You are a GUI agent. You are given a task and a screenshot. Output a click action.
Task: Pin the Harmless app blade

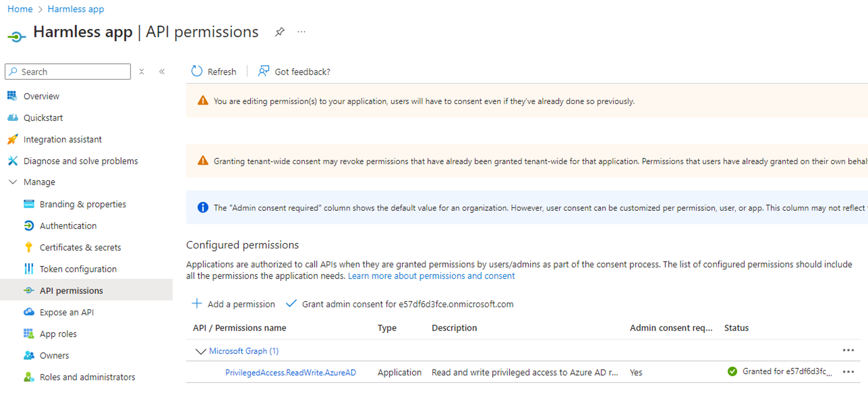(x=280, y=32)
